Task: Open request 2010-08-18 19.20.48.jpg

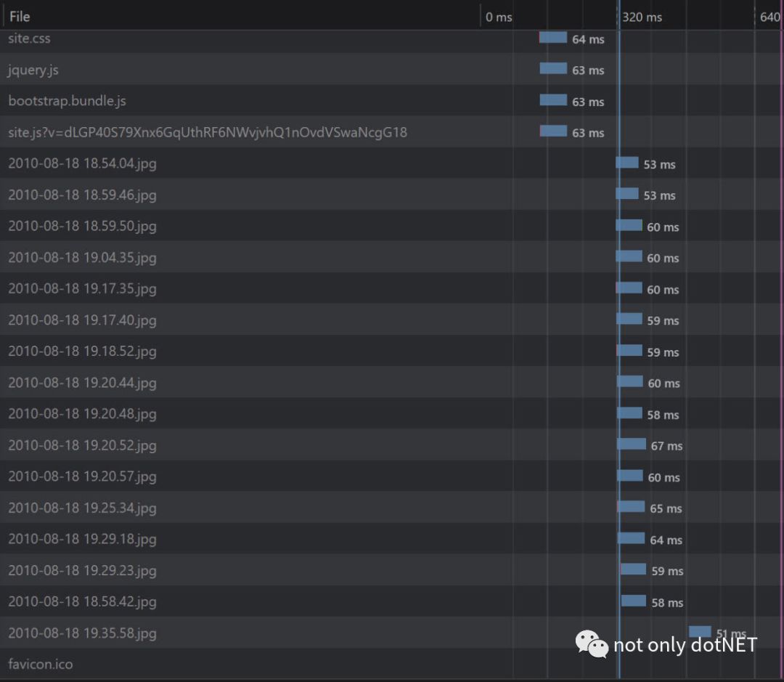Action: click(x=392, y=413)
